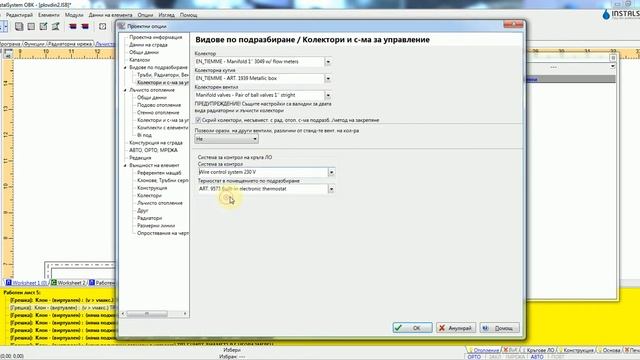
Task: Open the Система за контрол dropdown
Action: pos(331,172)
